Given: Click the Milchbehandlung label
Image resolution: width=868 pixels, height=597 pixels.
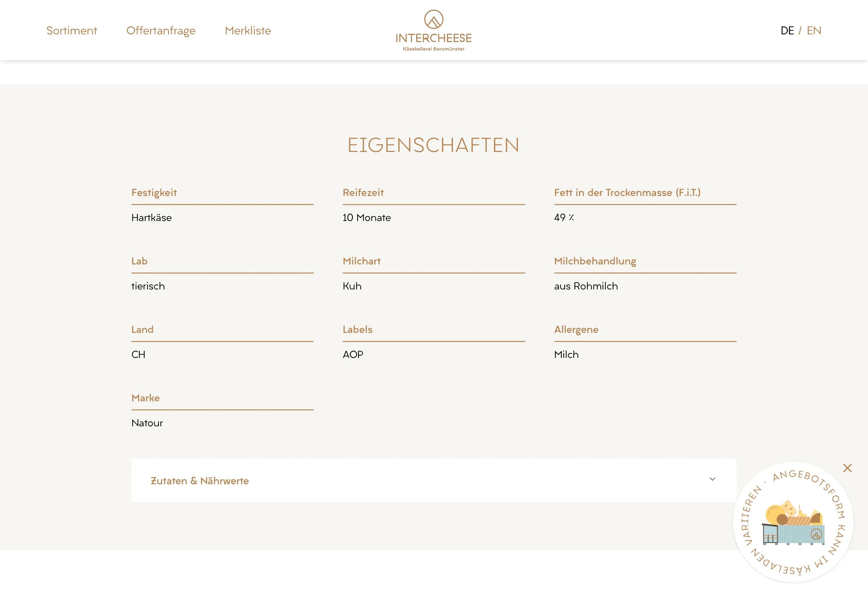Looking at the screenshot, I should (x=595, y=261).
